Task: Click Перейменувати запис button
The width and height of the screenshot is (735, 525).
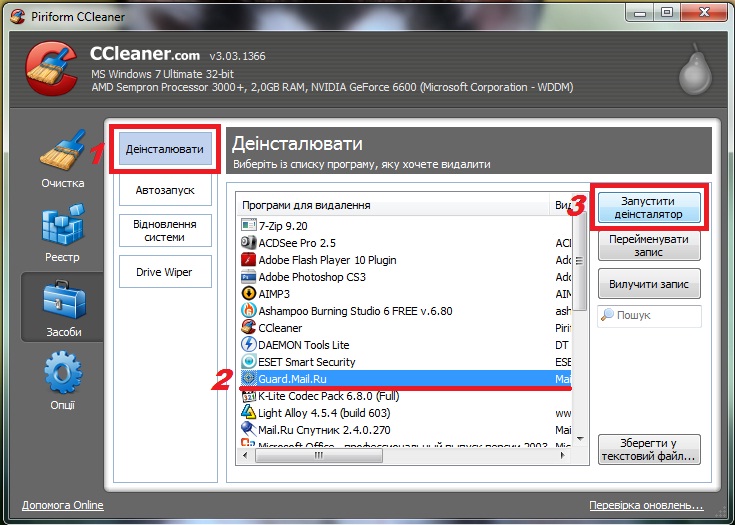Action: tap(649, 245)
